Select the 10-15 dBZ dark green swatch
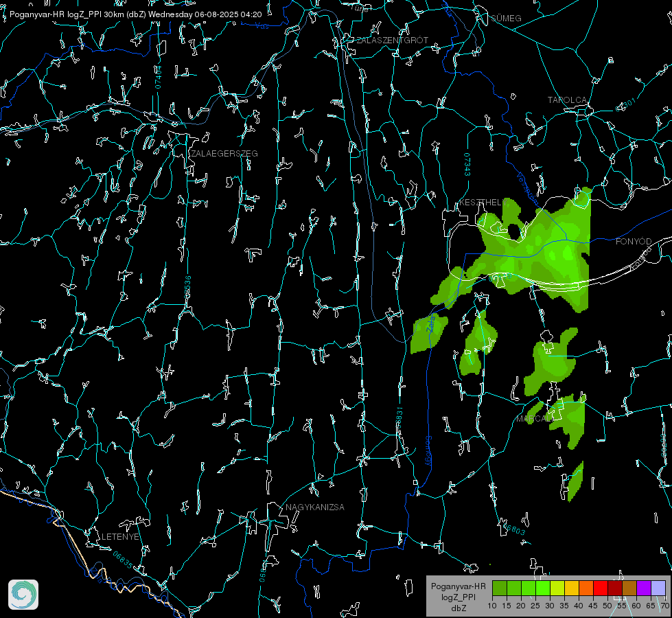 coord(500,588)
